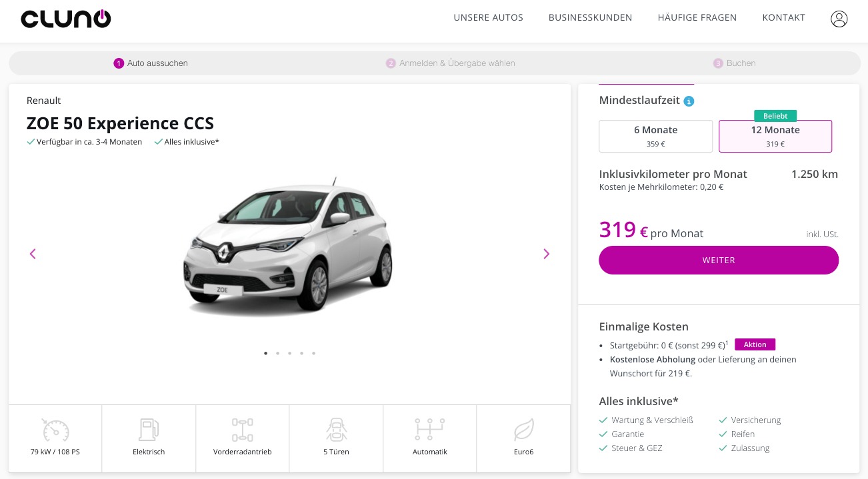This screenshot has height=479, width=868.
Task: Select the 6 Monate term option
Action: (x=656, y=136)
